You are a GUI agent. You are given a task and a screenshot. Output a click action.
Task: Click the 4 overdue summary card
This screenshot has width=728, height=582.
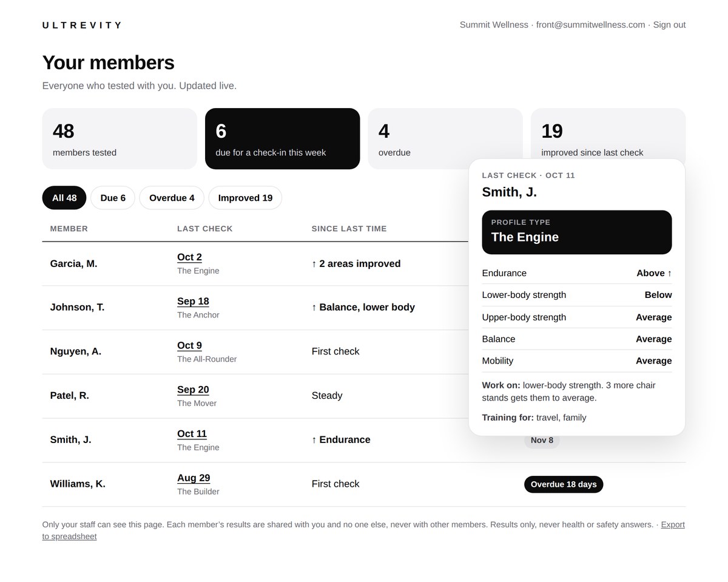[x=445, y=138]
